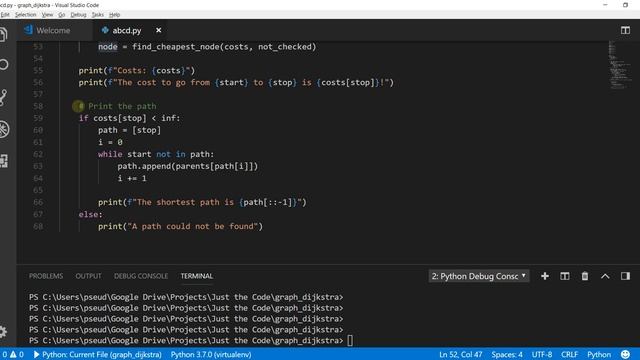Click on 'find_cheapest_node' in line 53
This screenshot has width=640, height=360.
point(176,47)
